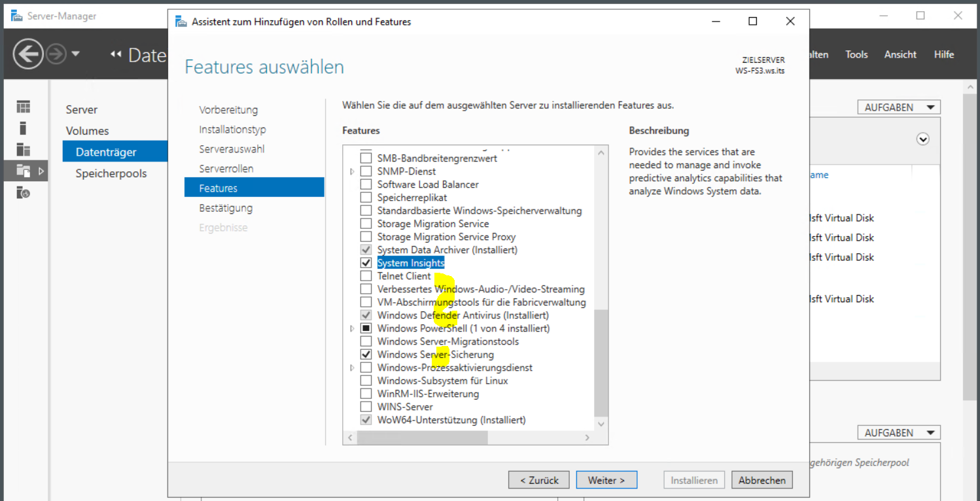
Task: Check WINS-Server feature checkbox
Action: 366,407
